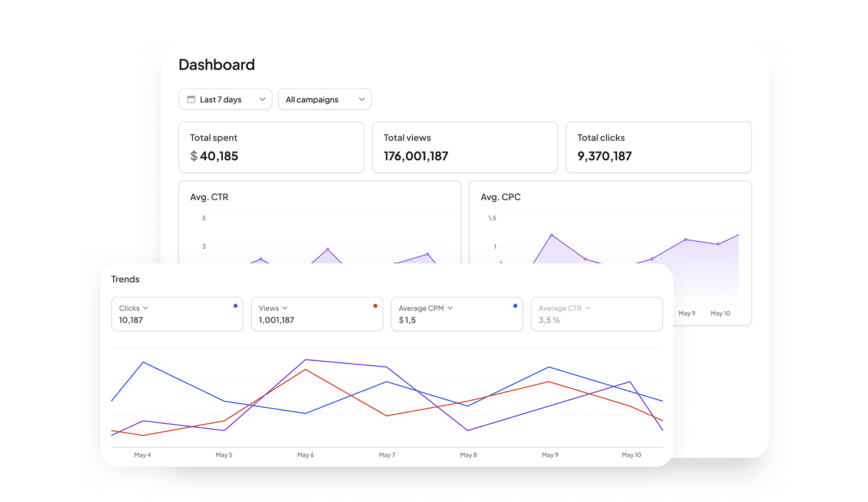Open the Total clicks card

pyautogui.click(x=658, y=147)
